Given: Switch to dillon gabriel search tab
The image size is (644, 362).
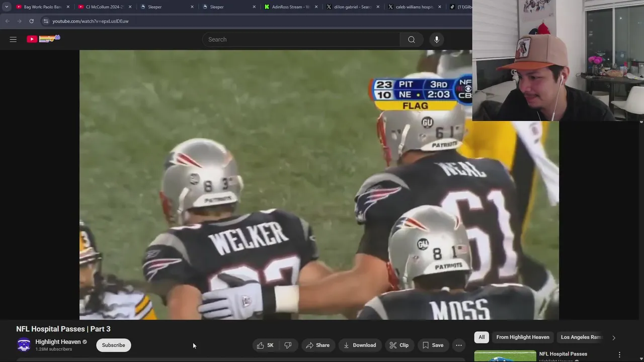Looking at the screenshot, I should 354,7.
